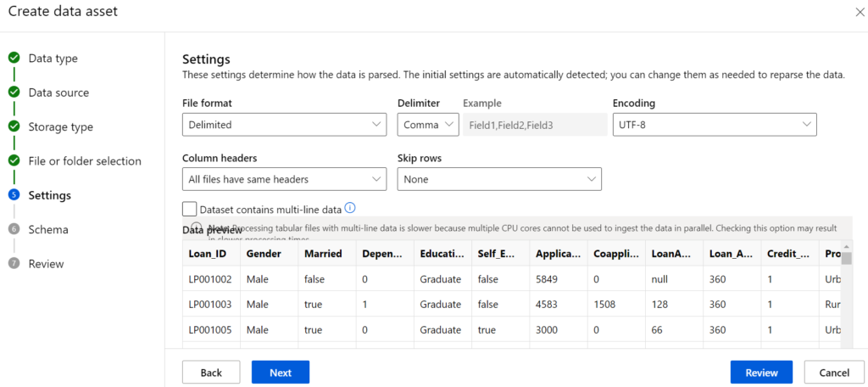Open the Skip rows dropdown
Image resolution: width=868 pixels, height=387 pixels.
pos(499,179)
